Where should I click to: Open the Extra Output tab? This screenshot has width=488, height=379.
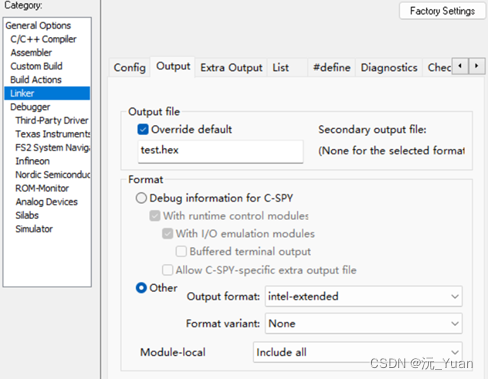tap(231, 68)
